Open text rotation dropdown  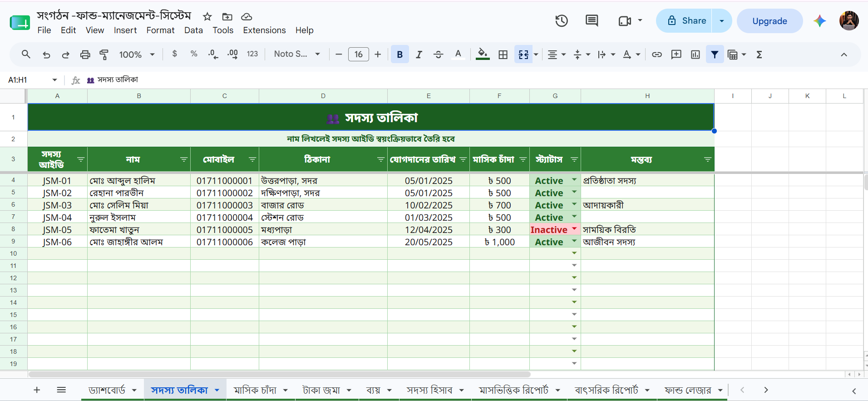(x=631, y=54)
